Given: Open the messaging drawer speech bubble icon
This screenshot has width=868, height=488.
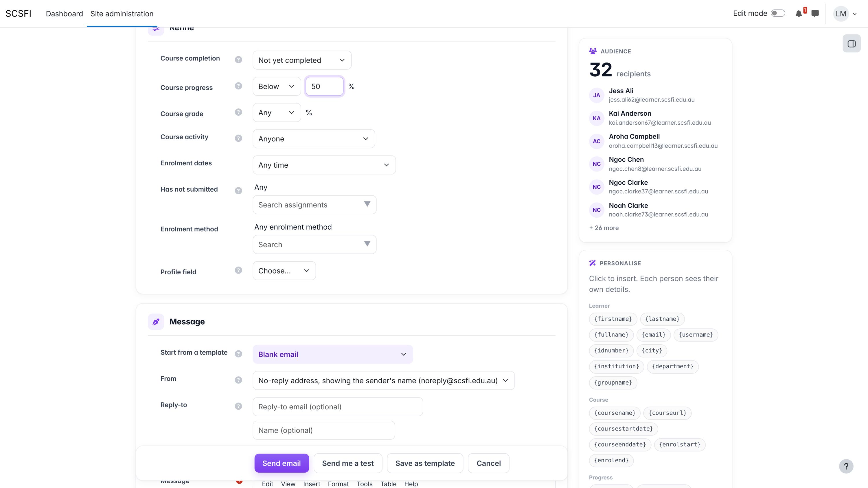Looking at the screenshot, I should tap(815, 14).
